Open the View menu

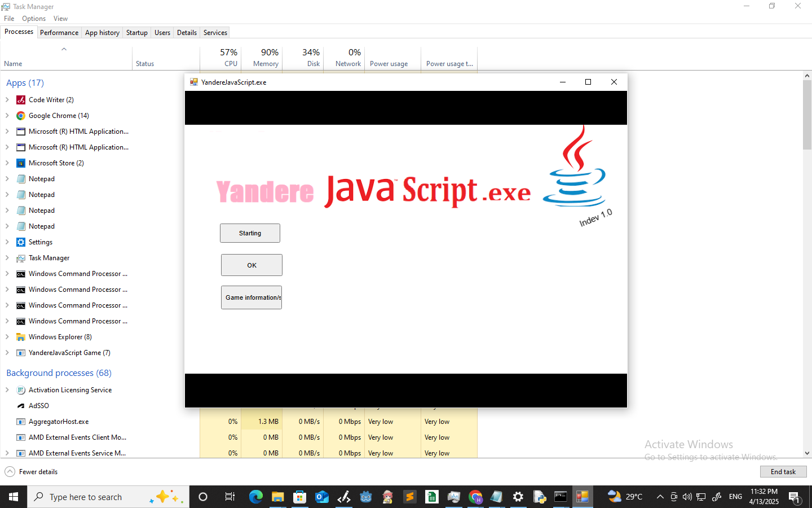coord(60,19)
